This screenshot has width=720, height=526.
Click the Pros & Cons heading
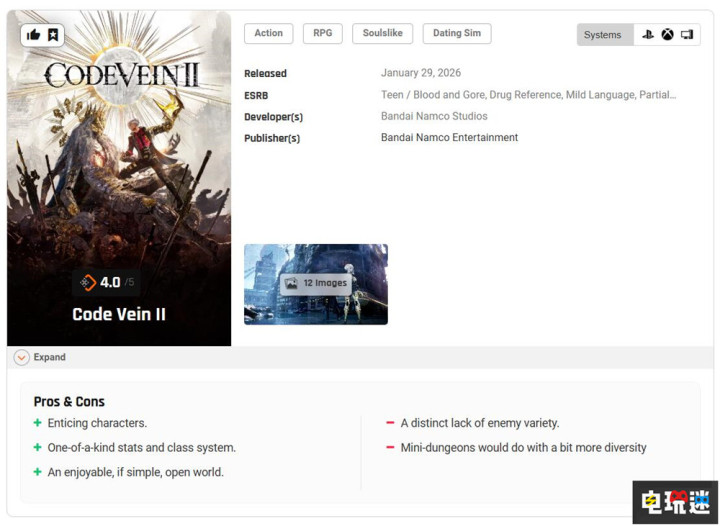69,402
